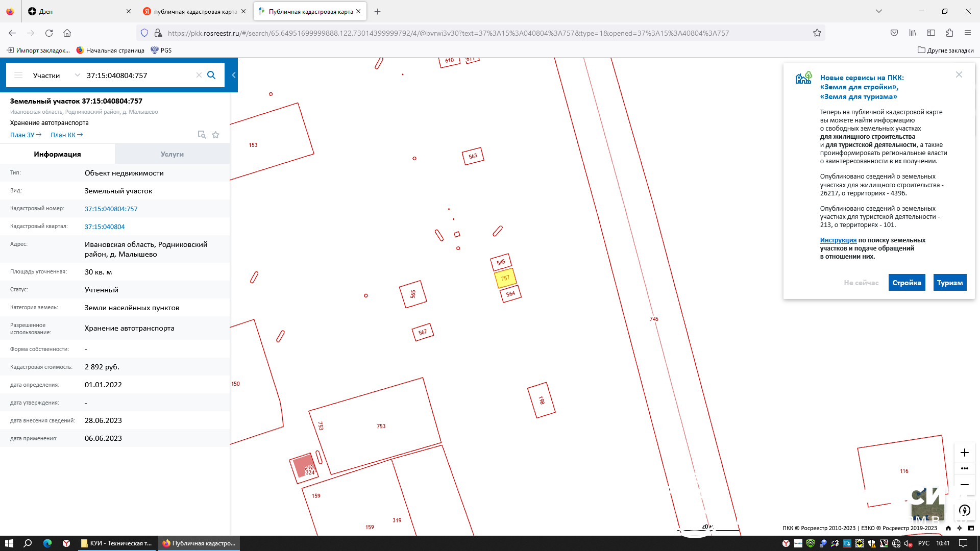This screenshot has height=551, width=980.
Task: Open the hamburger menu in the search panel
Action: tap(18, 75)
